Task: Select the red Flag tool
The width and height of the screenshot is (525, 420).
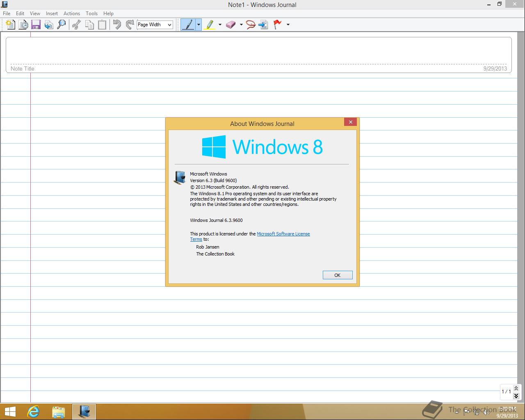Action: [x=278, y=25]
